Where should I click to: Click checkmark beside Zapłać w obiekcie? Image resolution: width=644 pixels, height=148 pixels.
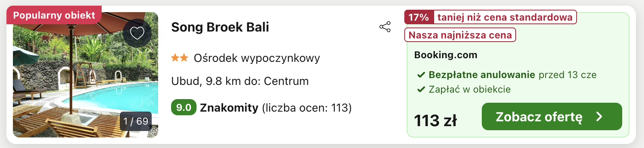421,89
